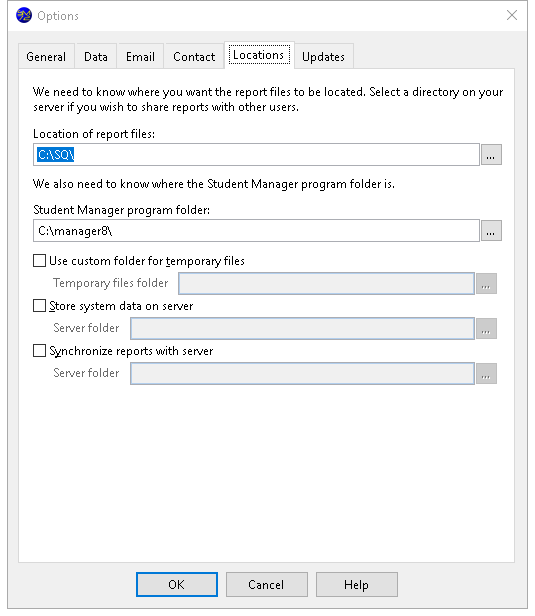Confirm settings with OK button
Viewport: 535px width, 616px height.
click(177, 585)
